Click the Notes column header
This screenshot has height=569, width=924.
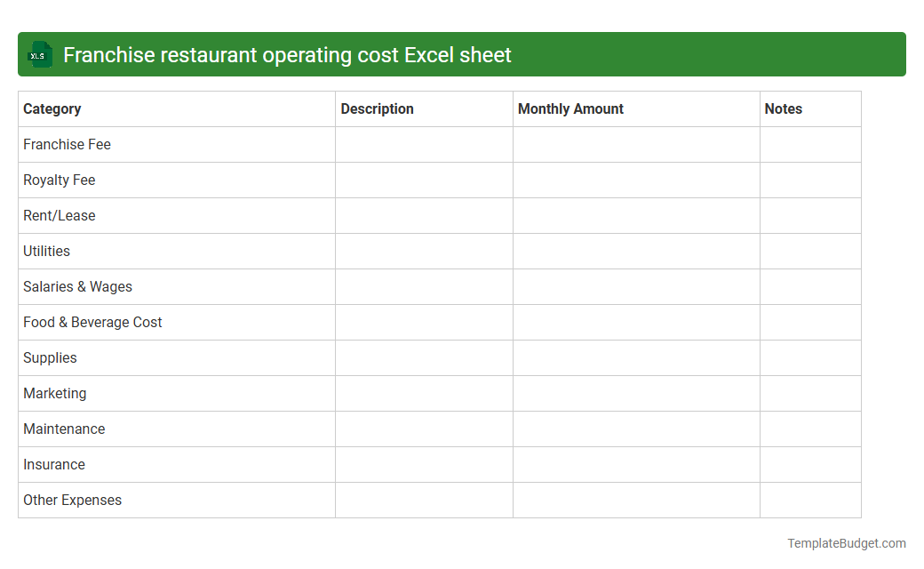click(x=783, y=108)
